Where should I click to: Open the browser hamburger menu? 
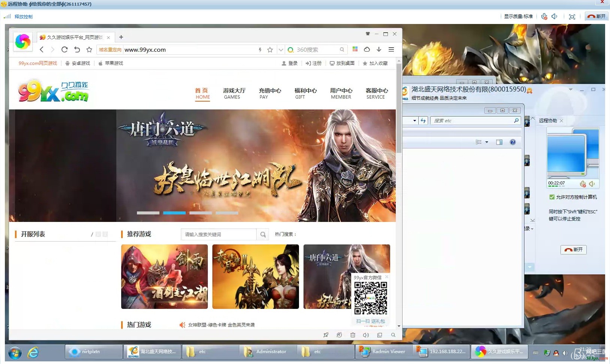click(391, 49)
